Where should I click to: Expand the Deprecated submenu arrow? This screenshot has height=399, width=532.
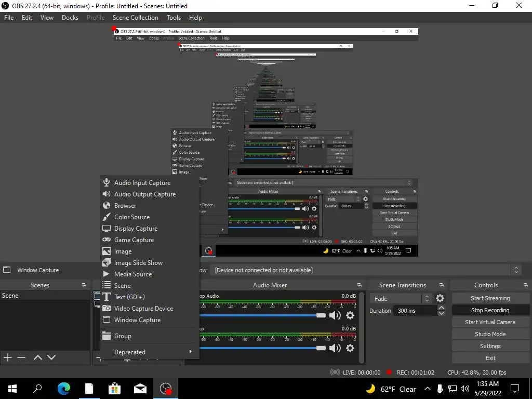coord(190,352)
